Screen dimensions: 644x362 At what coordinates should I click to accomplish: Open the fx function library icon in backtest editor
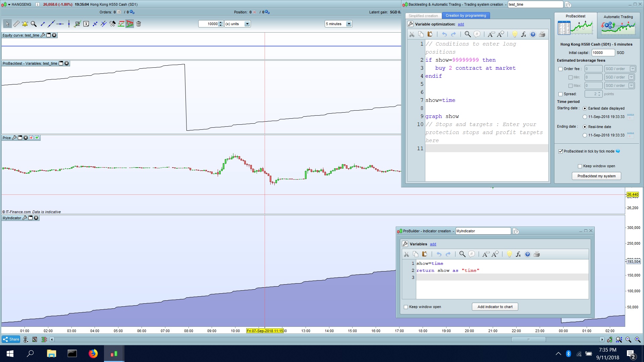click(524, 34)
